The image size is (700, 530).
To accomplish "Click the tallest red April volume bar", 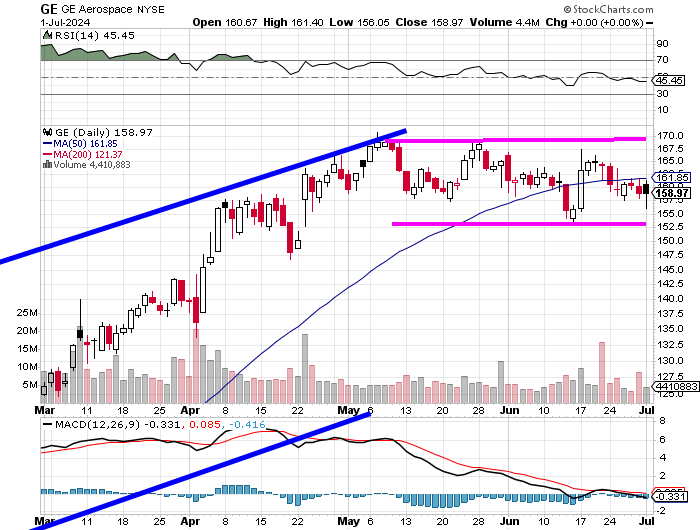I will coord(196,366).
